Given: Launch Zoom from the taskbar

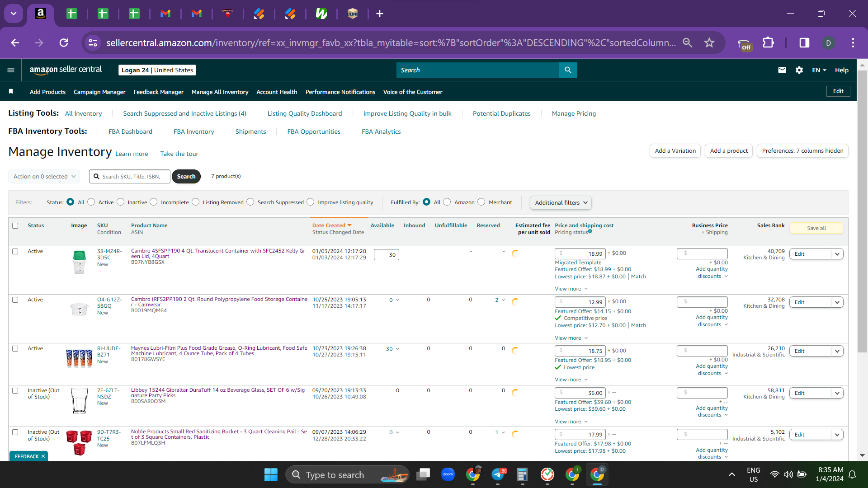Looking at the screenshot, I should click(x=448, y=474).
